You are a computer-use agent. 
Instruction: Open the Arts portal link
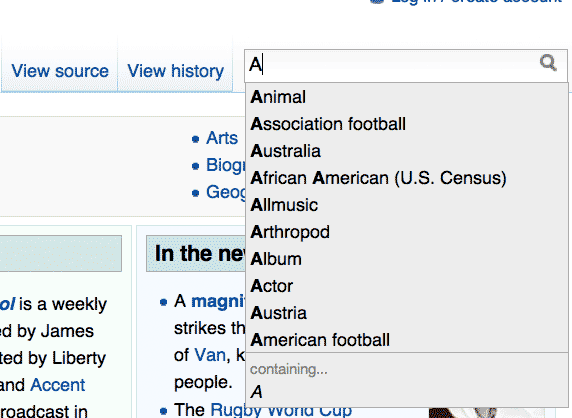(x=222, y=138)
